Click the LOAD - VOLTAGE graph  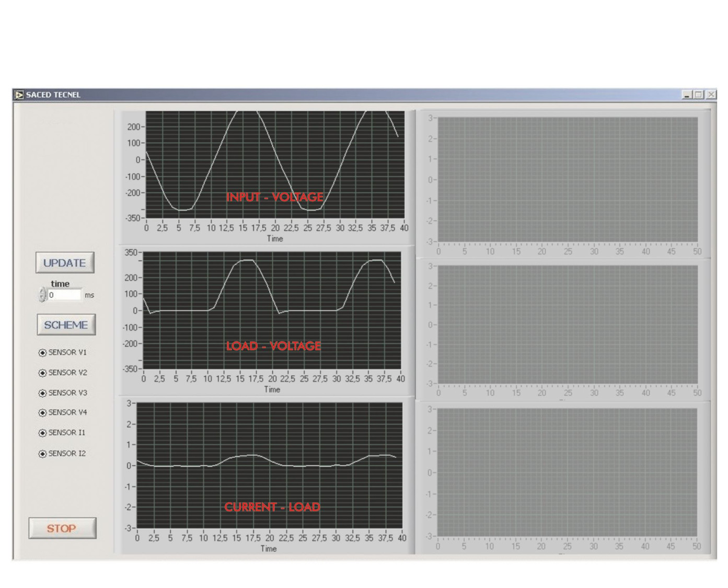pyautogui.click(x=272, y=310)
